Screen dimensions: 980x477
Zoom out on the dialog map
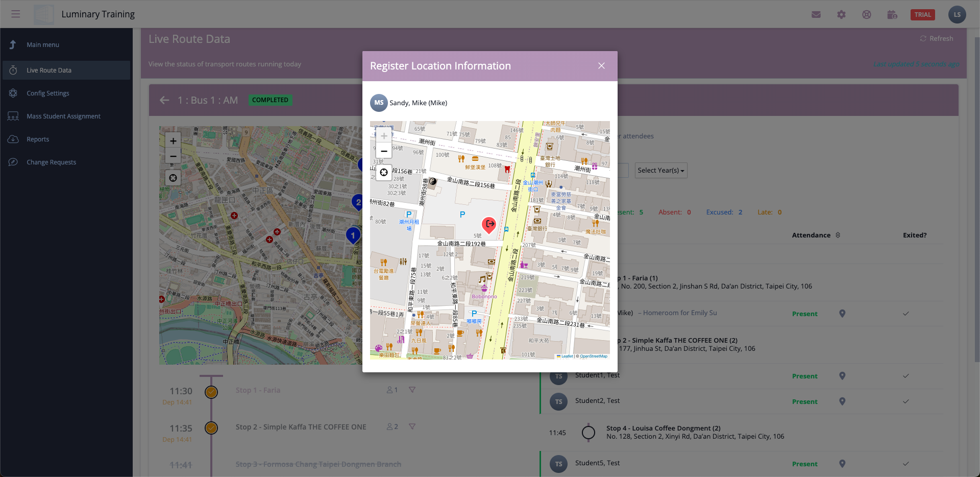(x=384, y=151)
